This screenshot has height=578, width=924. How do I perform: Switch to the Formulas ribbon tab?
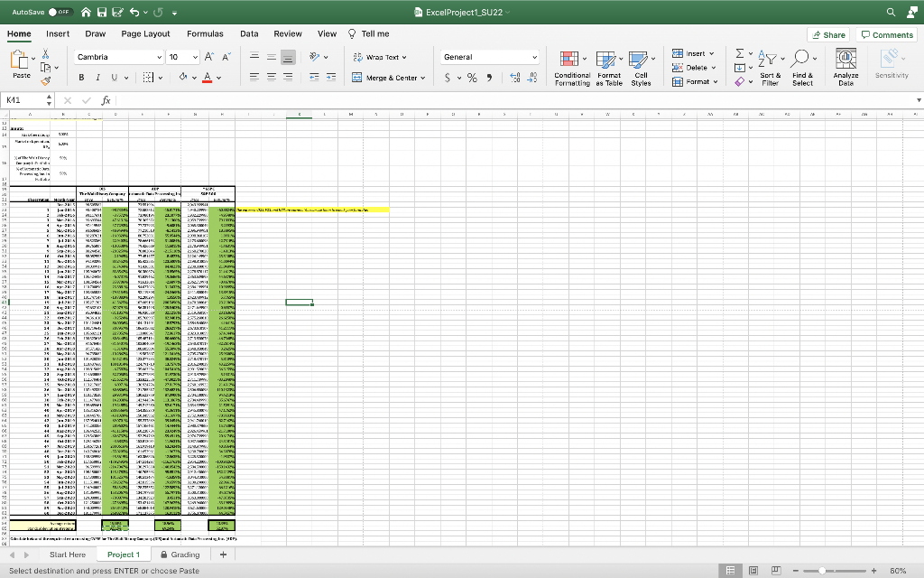[x=205, y=33]
